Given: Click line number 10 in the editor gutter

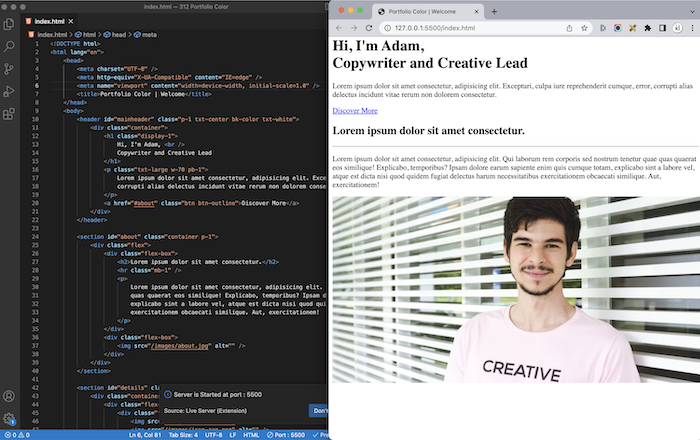Looking at the screenshot, I should point(35,119).
